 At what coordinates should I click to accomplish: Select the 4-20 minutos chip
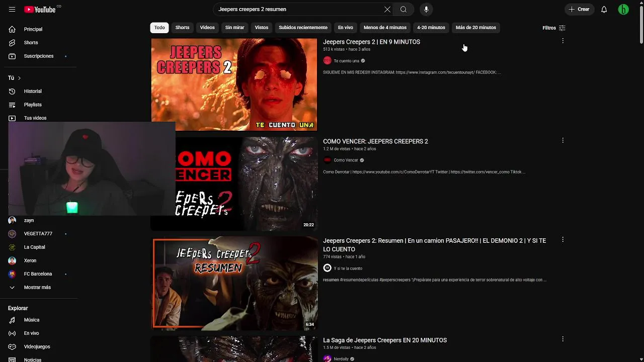click(431, 28)
